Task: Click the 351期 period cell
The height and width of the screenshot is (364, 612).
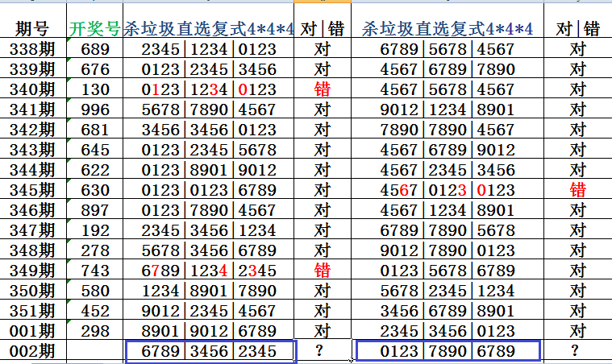Action: (x=33, y=310)
